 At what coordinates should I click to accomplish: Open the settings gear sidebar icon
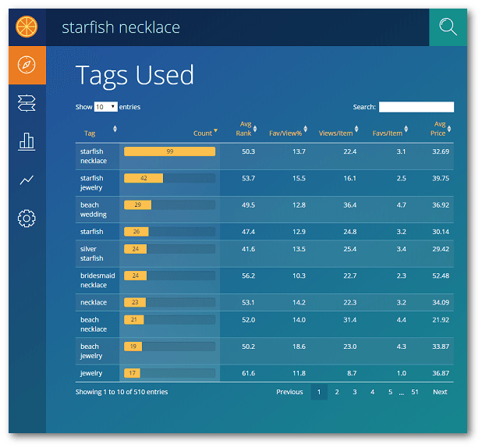point(27,219)
